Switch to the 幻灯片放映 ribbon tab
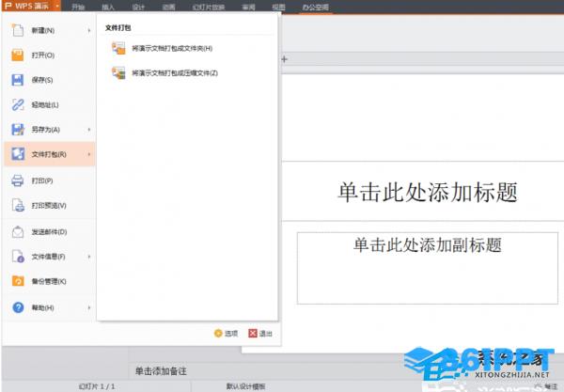 209,7
